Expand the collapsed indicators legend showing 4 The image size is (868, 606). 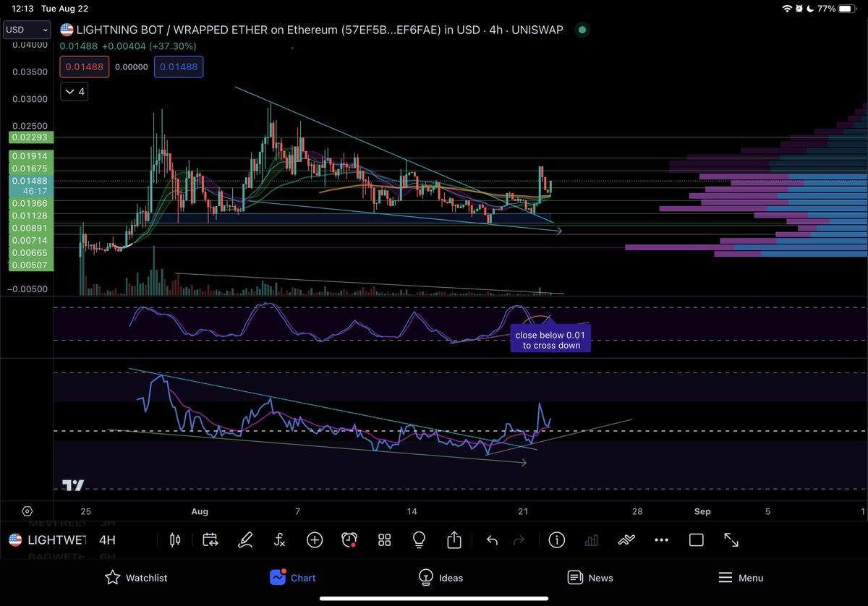point(75,92)
